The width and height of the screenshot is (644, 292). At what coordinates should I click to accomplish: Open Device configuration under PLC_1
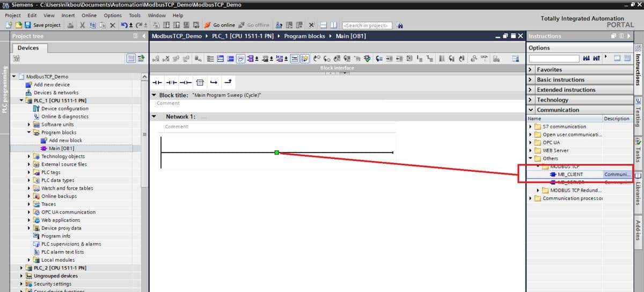pos(64,108)
